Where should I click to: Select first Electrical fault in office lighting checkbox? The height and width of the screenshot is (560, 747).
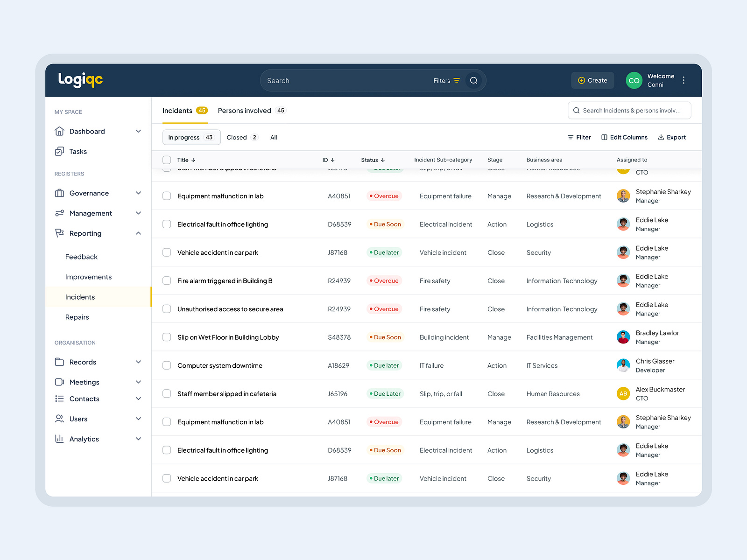[x=167, y=224]
